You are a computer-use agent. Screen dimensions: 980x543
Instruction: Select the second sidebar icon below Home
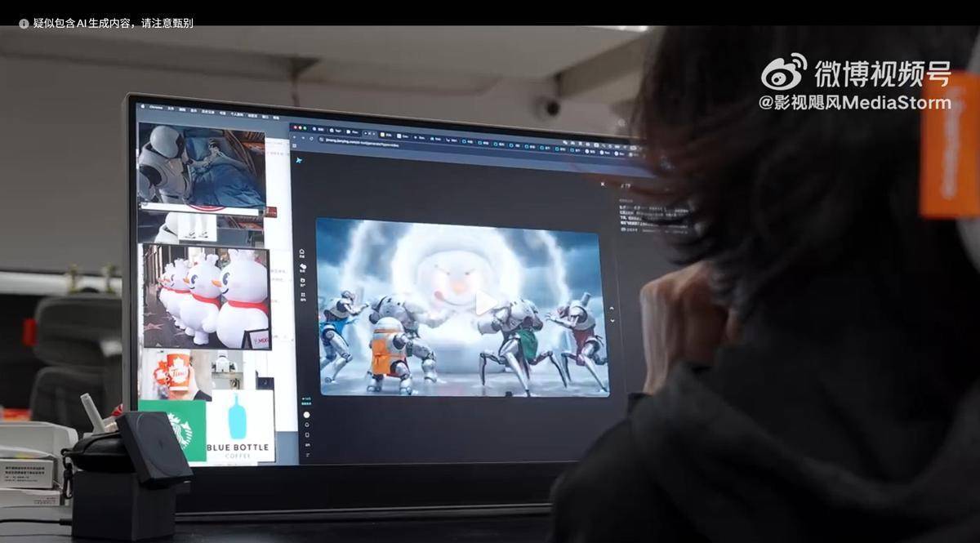303,267
